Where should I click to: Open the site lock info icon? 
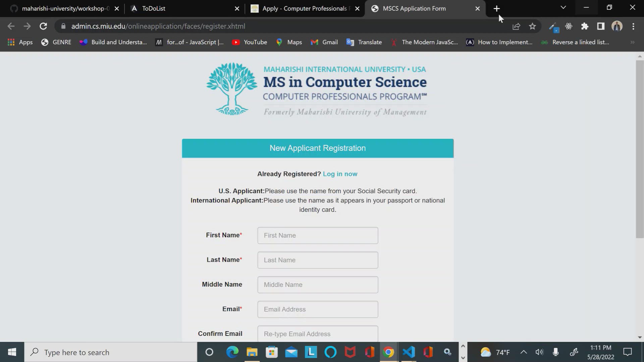pos(63,26)
